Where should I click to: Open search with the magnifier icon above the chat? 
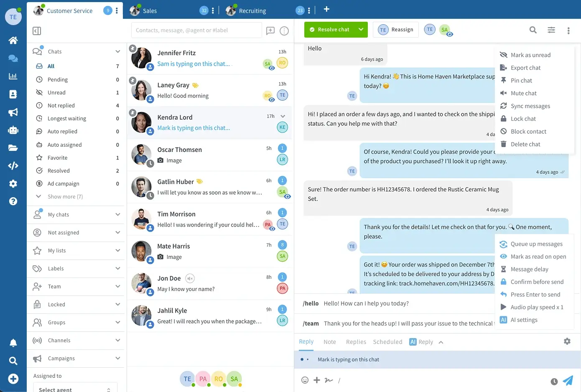533,30
